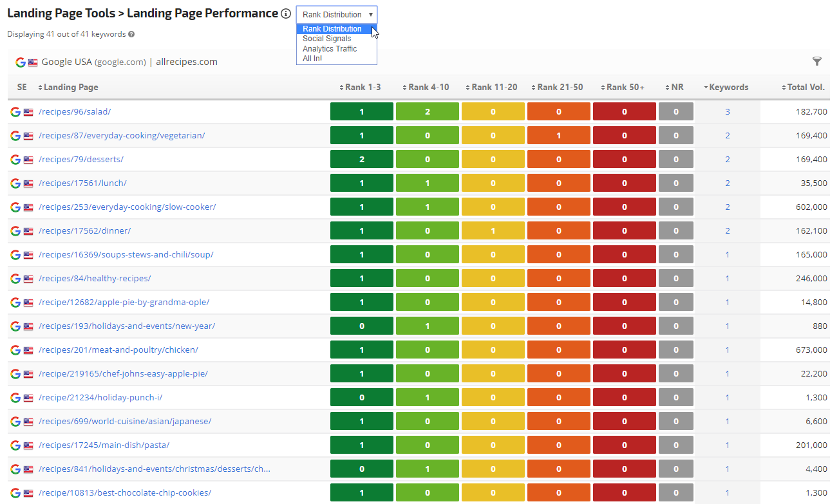Sort by Keywords column header
The height and width of the screenshot is (504, 839).
coord(728,88)
